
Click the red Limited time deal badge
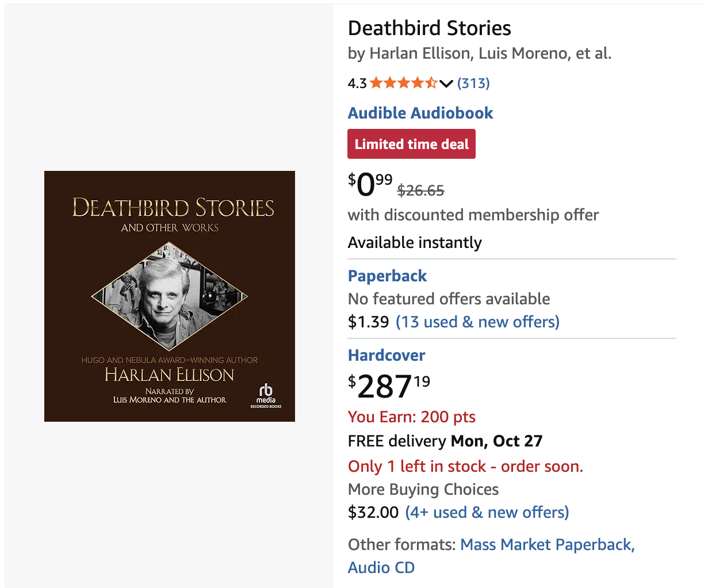pos(411,144)
